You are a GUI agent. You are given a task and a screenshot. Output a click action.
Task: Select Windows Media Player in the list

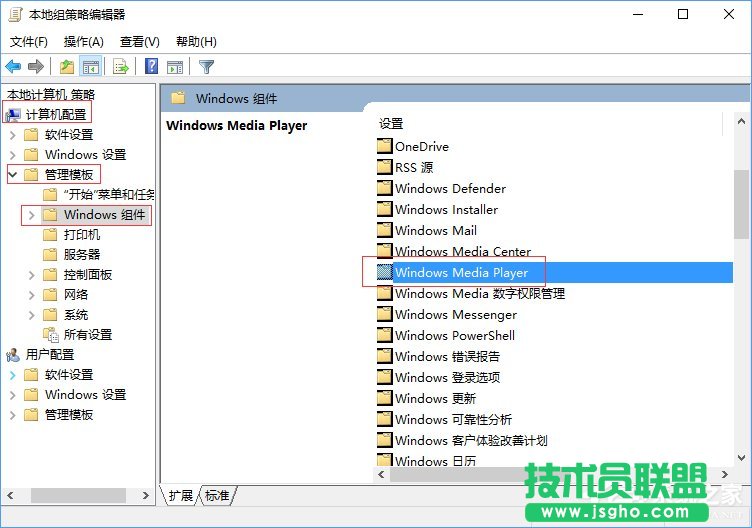coord(554,272)
